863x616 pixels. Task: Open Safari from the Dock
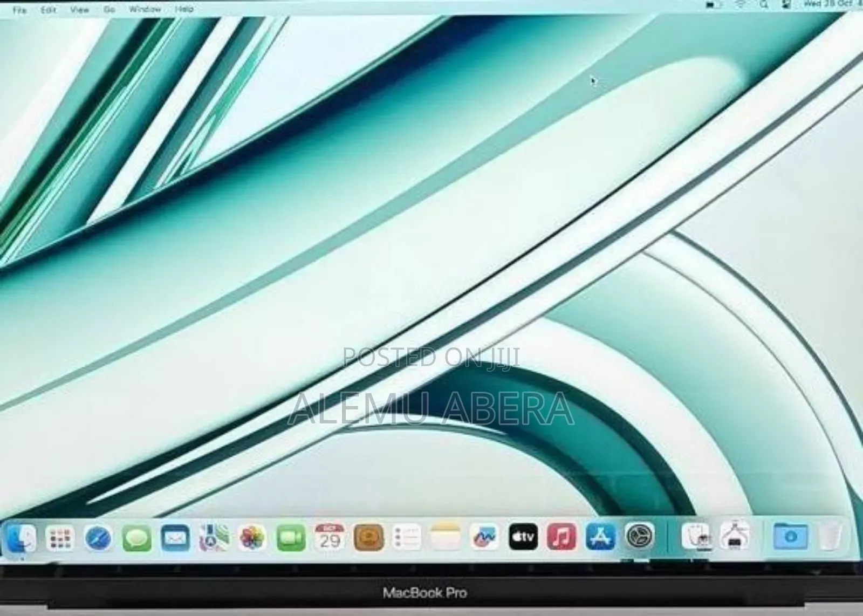tap(97, 538)
